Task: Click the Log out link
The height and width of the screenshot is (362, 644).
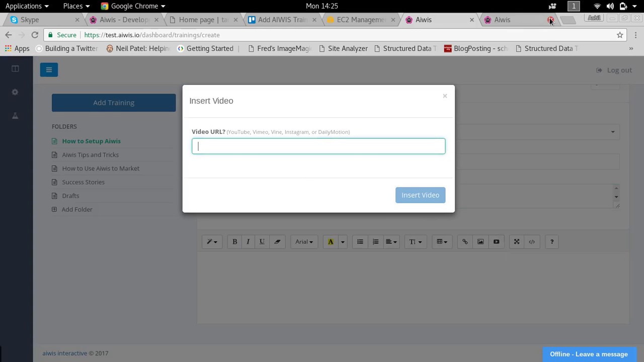Action: click(x=614, y=70)
